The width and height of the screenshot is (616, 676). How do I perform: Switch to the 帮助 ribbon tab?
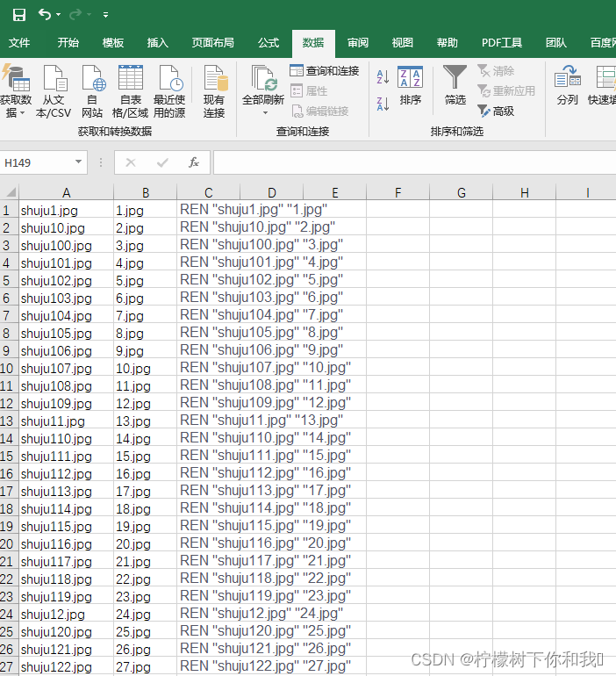point(447,43)
